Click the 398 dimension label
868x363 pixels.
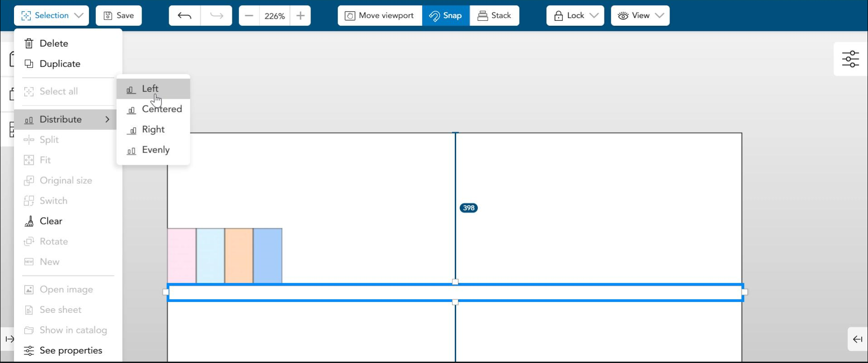coord(468,208)
